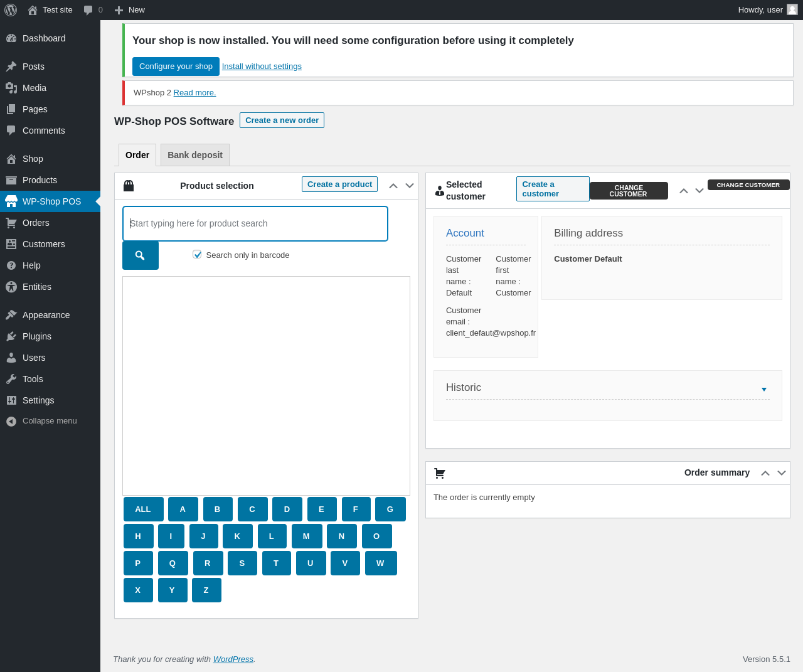Toggle Search only in barcode checkbox
The image size is (803, 672).
coord(197,254)
